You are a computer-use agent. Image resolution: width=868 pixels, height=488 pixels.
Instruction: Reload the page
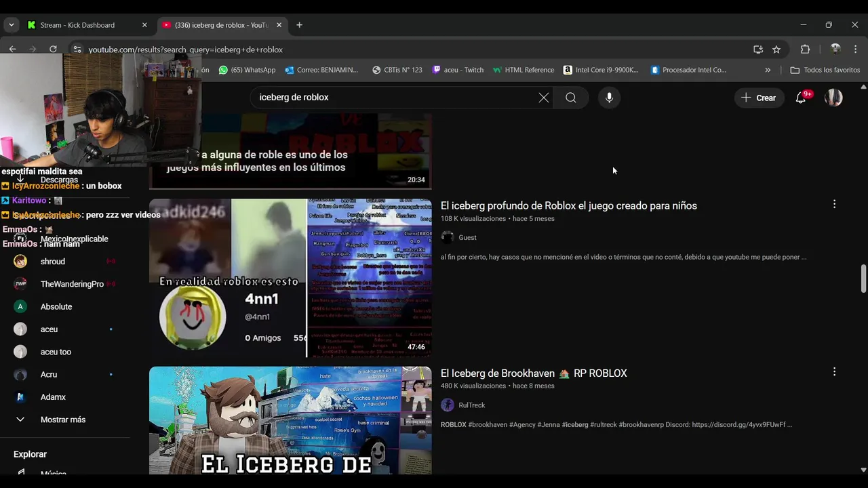click(53, 49)
